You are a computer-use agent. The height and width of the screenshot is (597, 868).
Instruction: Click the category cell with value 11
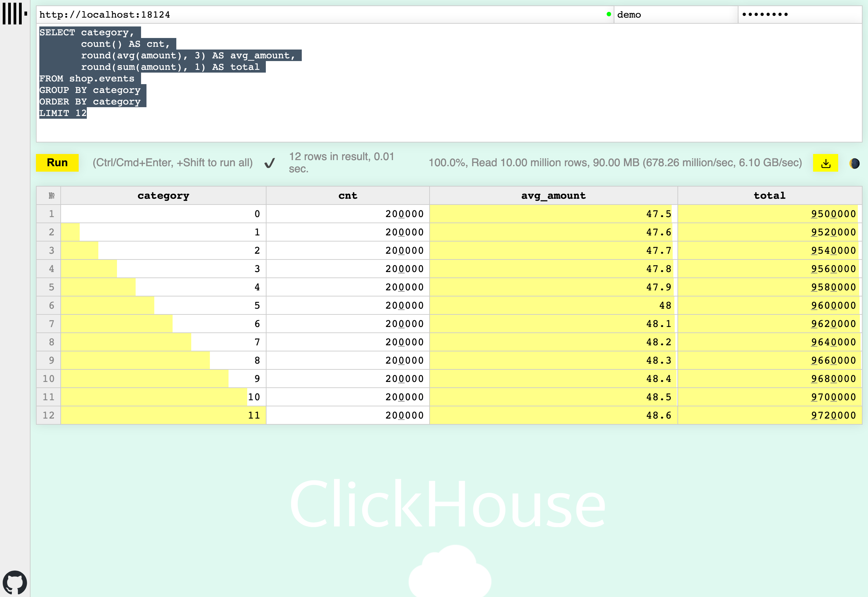pos(163,416)
